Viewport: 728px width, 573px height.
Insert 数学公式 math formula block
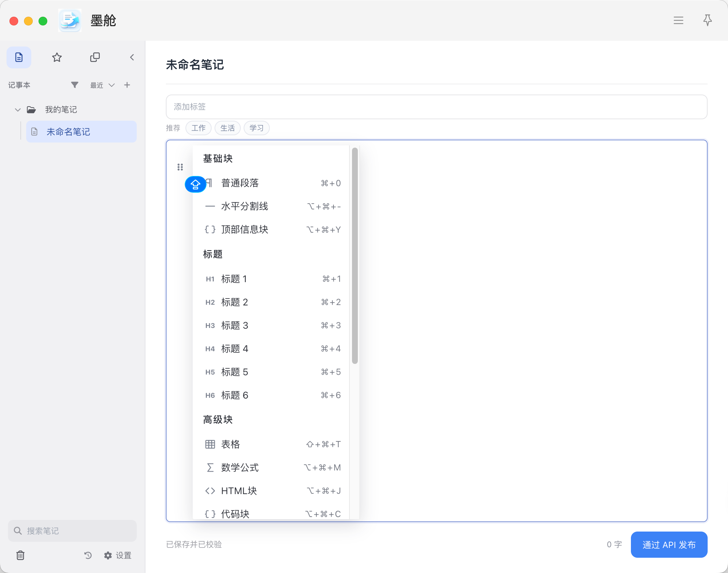click(272, 468)
